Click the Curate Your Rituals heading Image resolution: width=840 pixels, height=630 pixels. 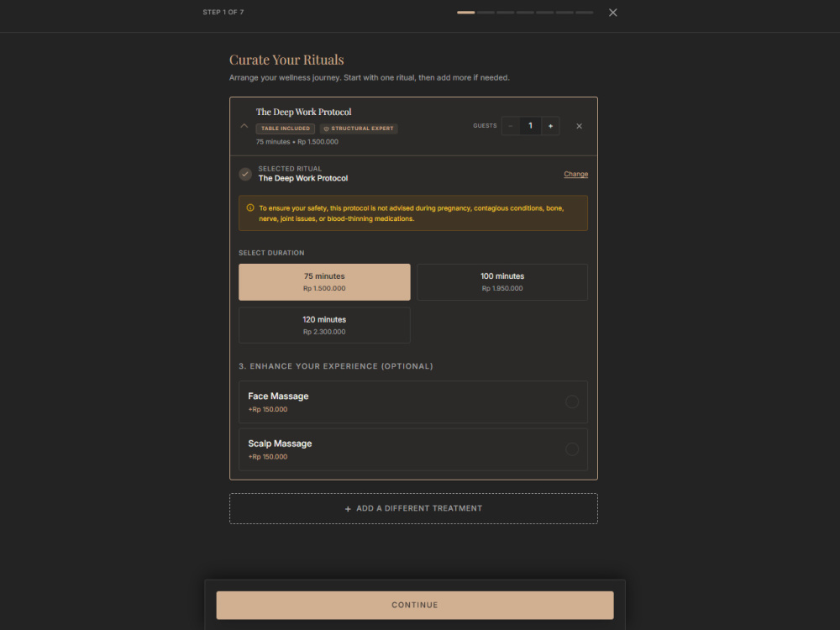click(x=286, y=60)
